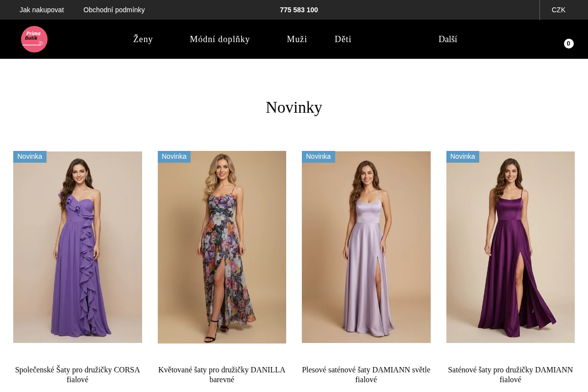This screenshot has width=588, height=392.
Task: Click phone number 775 583 100
Action: point(299,10)
